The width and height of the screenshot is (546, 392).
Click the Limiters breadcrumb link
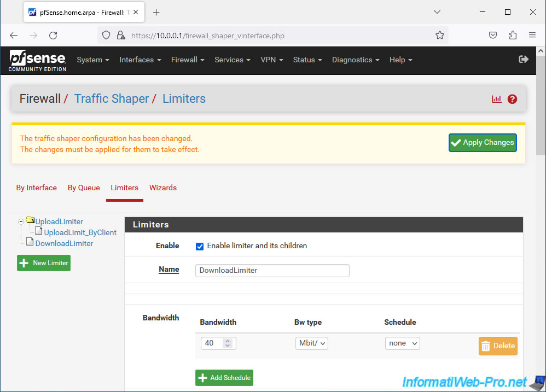[x=184, y=99]
